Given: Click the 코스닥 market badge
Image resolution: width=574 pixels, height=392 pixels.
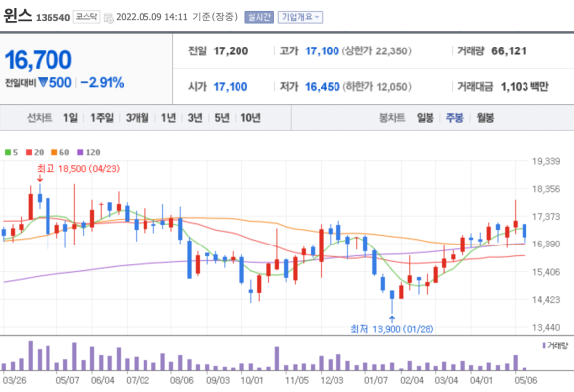Looking at the screenshot, I should (x=86, y=17).
